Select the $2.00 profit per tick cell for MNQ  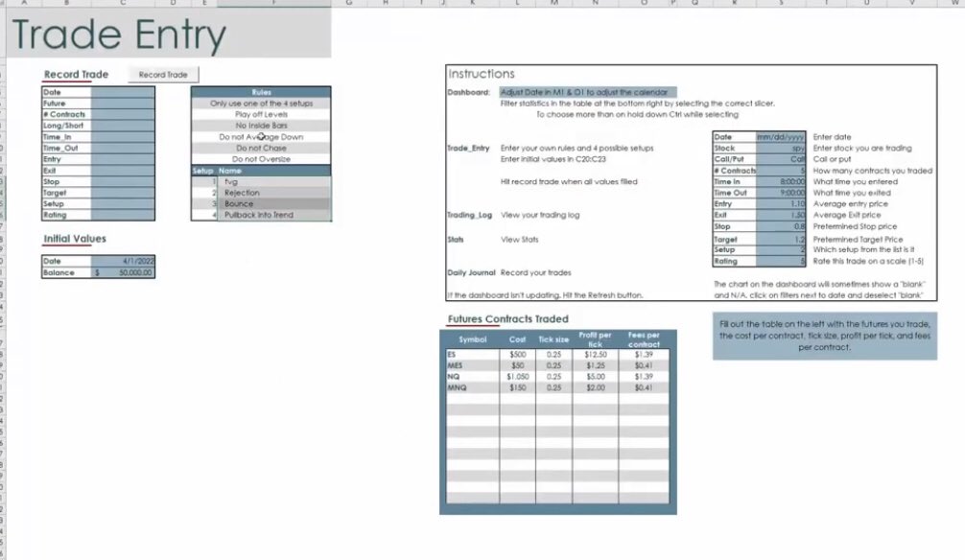pyautogui.click(x=595, y=387)
